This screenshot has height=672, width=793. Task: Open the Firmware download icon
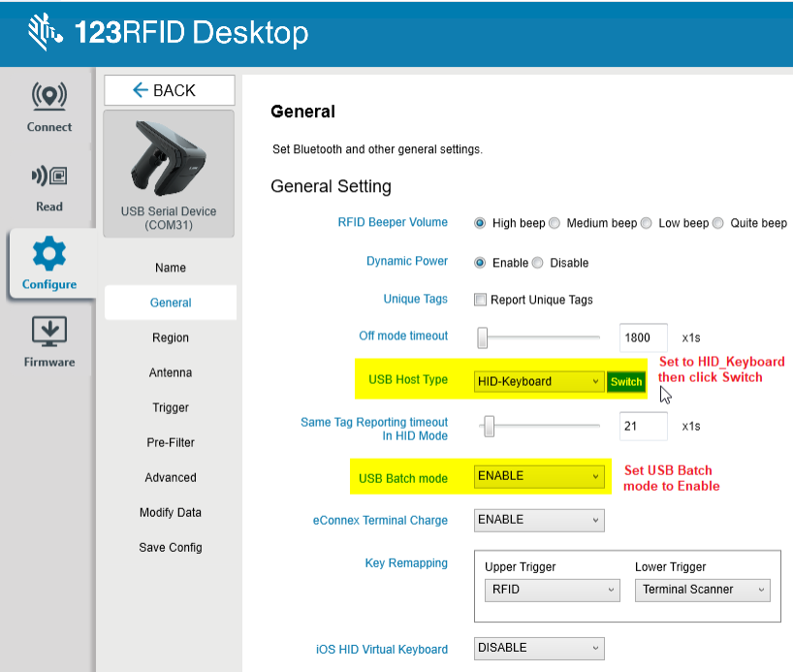click(x=49, y=332)
